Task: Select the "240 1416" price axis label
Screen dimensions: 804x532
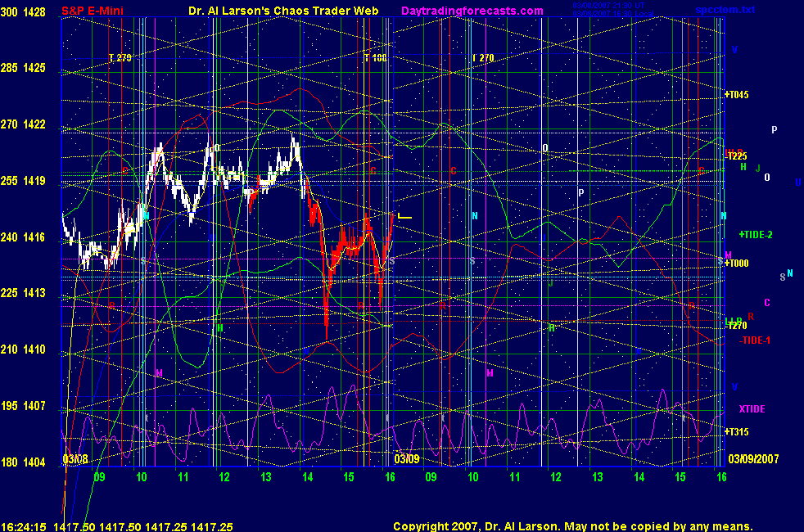Action: point(23,237)
